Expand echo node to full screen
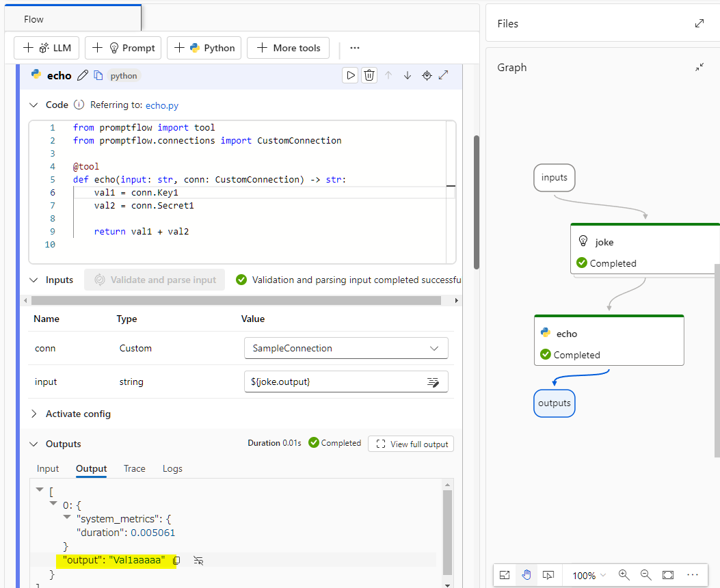 [x=444, y=75]
